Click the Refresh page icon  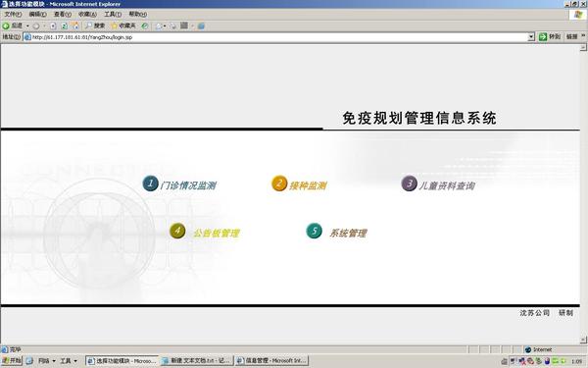pos(64,26)
